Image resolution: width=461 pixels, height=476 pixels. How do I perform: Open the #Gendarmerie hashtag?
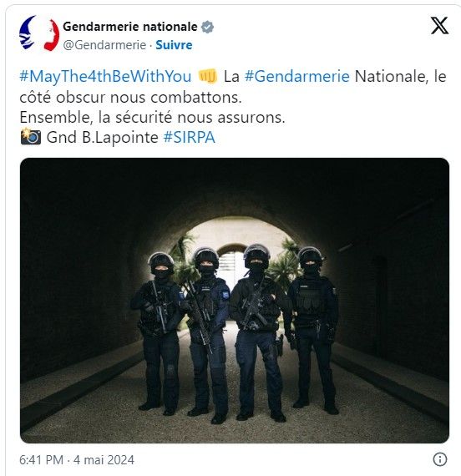coord(297,76)
